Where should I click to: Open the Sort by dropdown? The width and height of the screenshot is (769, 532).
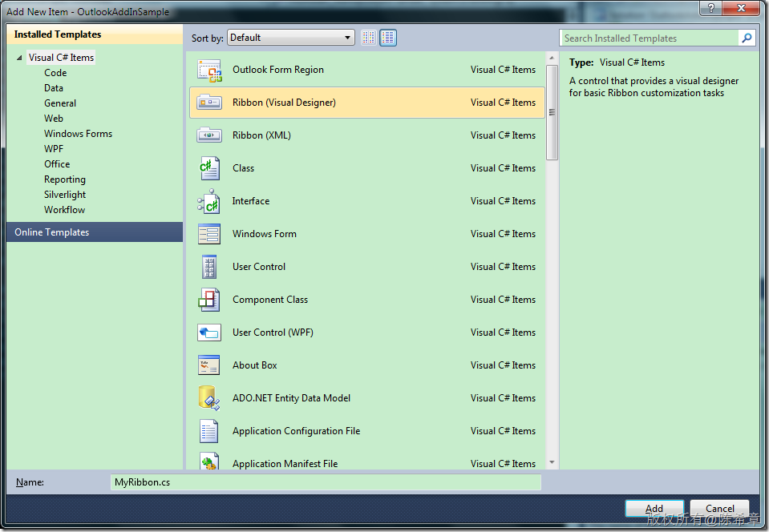pos(291,38)
